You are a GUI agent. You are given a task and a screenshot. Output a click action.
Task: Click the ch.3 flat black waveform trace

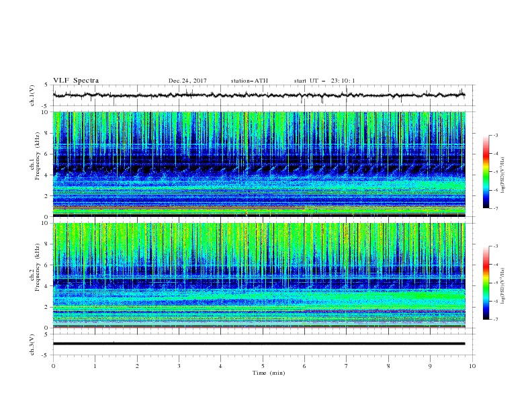click(259, 344)
